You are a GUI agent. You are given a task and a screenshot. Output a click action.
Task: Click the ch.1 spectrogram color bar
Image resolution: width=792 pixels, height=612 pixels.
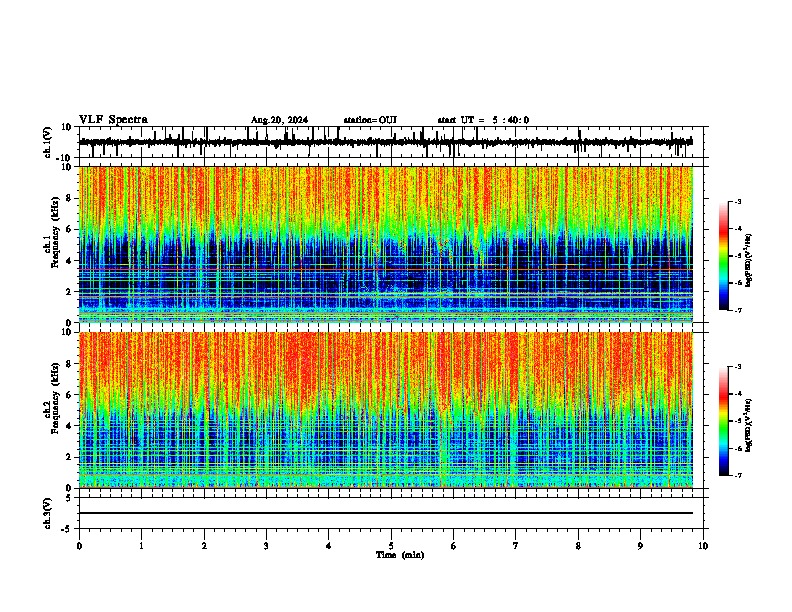(724, 256)
